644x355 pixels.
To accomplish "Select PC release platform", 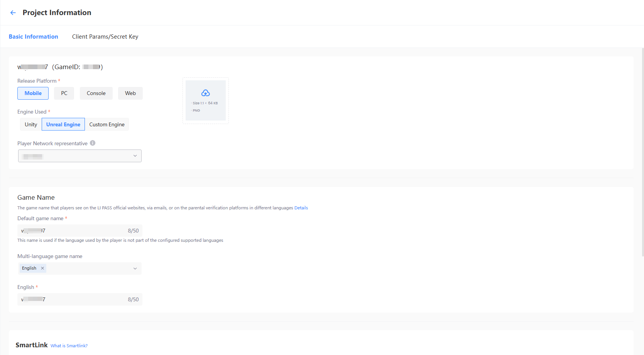I will 64,93.
